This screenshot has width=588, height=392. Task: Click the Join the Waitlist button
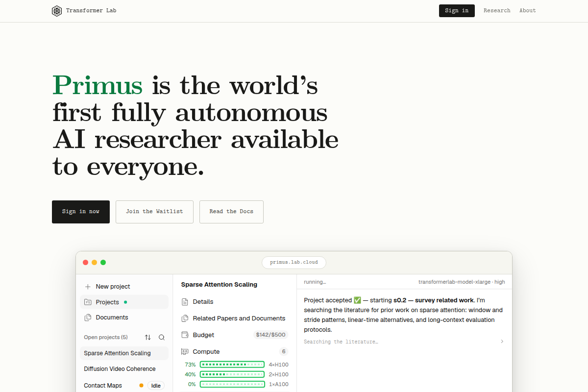[x=154, y=212]
